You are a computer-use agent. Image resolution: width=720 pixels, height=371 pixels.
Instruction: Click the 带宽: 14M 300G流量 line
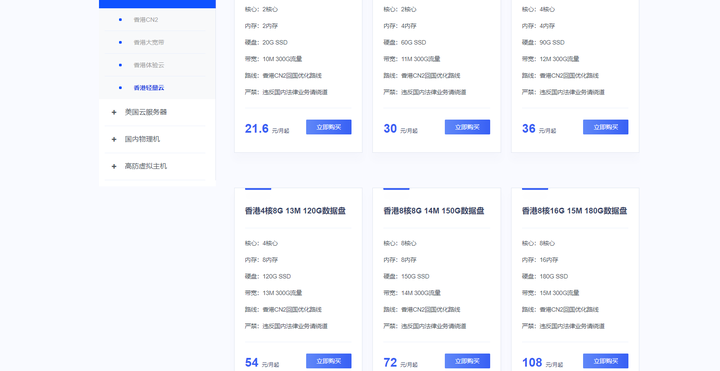click(412, 293)
